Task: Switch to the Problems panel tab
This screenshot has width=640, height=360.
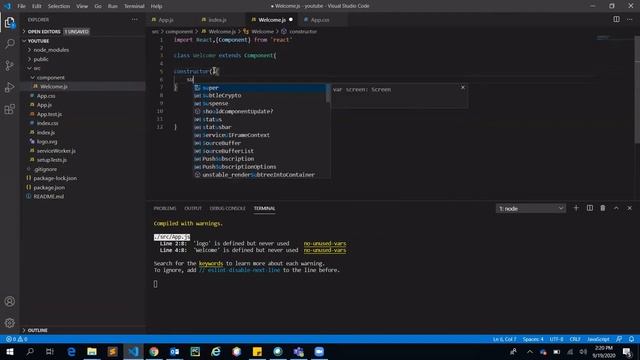Action: [x=165, y=209]
